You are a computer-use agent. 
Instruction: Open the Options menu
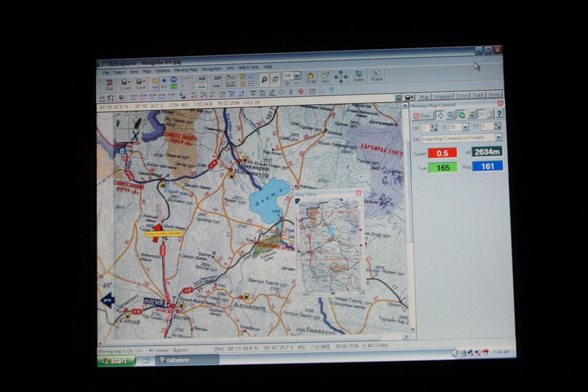[162, 70]
